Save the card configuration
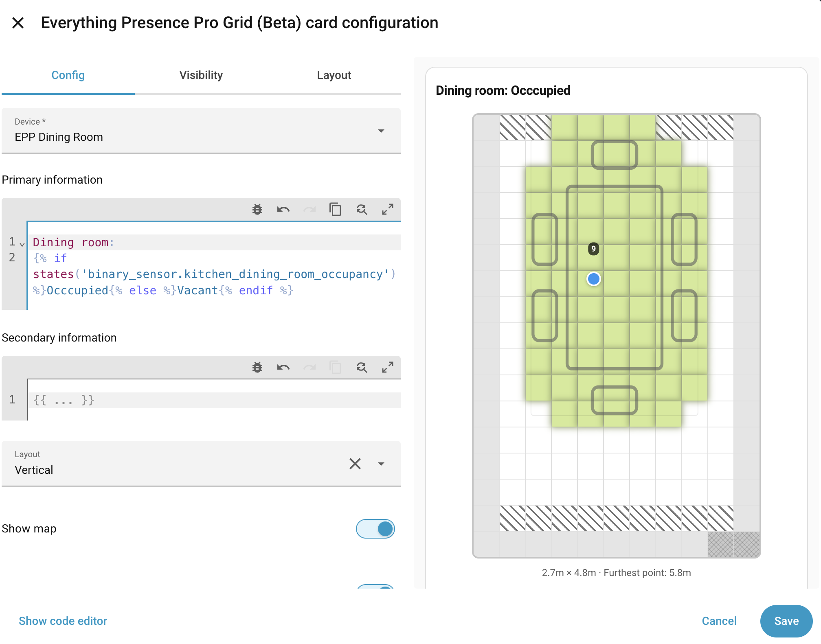Image resolution: width=821 pixels, height=644 pixels. point(786,621)
